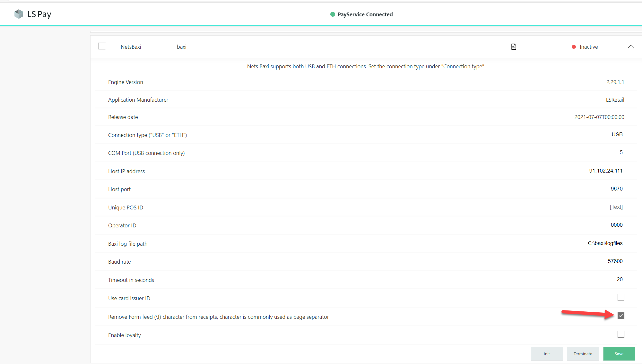Click the COM Port value field
Screen dimensions: 642x364
point(621,152)
